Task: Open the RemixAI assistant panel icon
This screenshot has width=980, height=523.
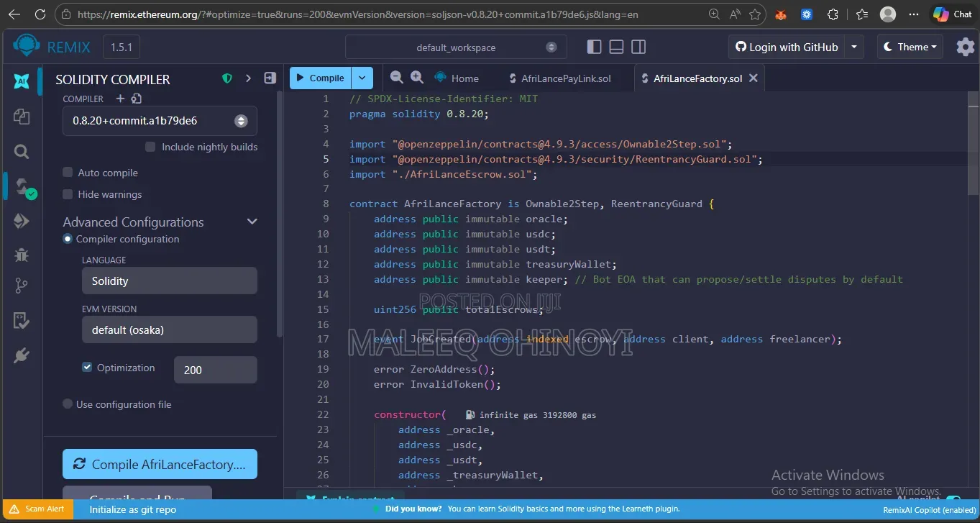Action: coord(22,81)
